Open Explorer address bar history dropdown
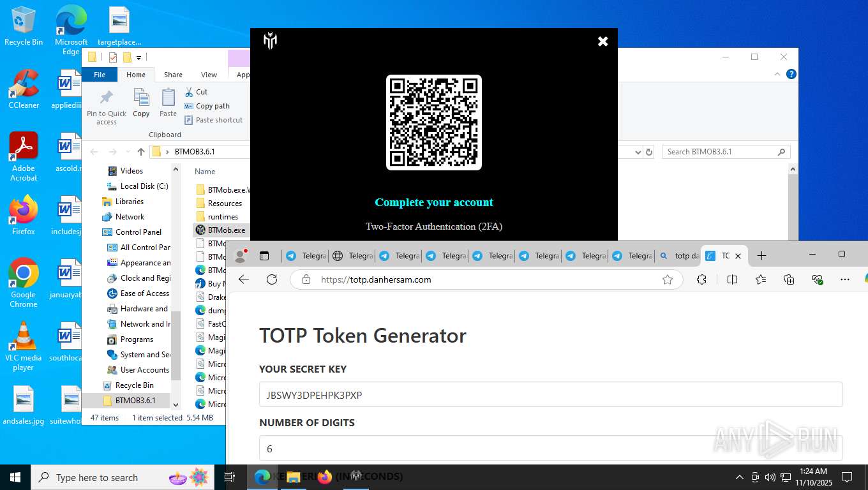The image size is (868, 490). [638, 152]
